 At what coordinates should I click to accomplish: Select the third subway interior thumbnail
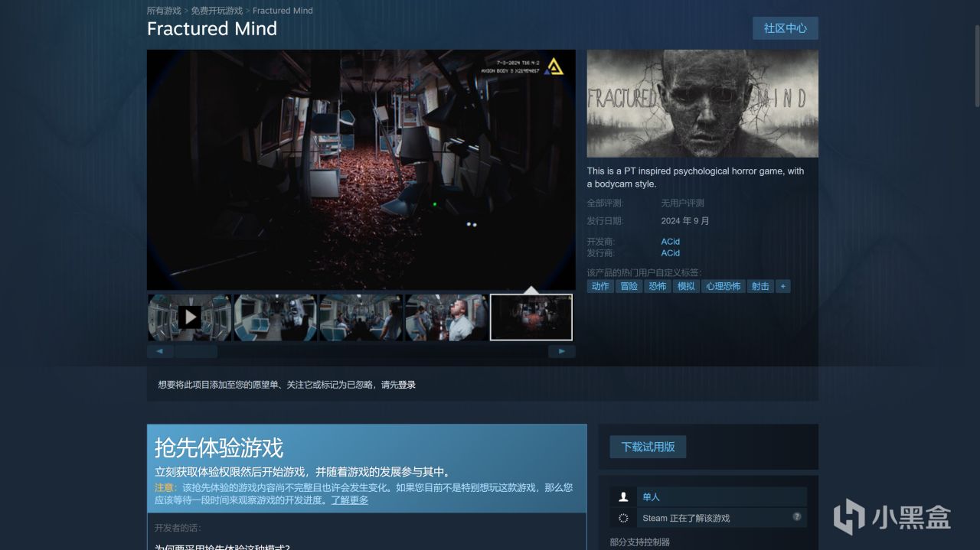point(361,317)
